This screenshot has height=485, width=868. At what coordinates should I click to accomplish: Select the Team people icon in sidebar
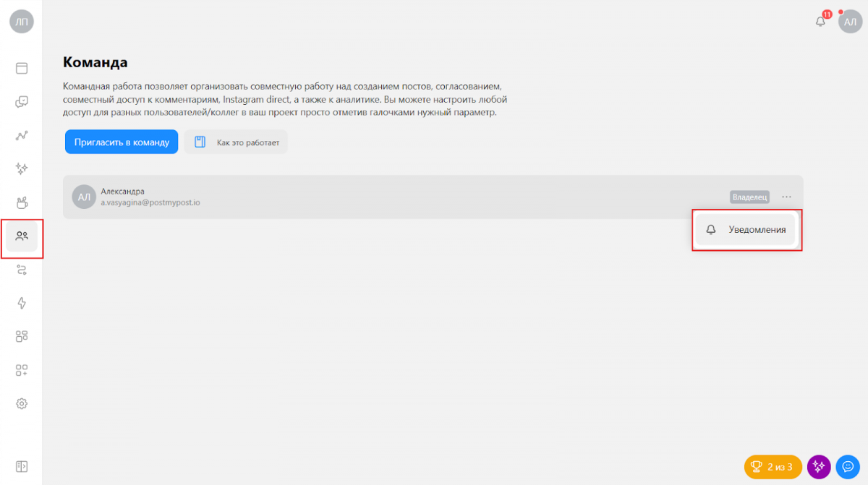pyautogui.click(x=22, y=236)
